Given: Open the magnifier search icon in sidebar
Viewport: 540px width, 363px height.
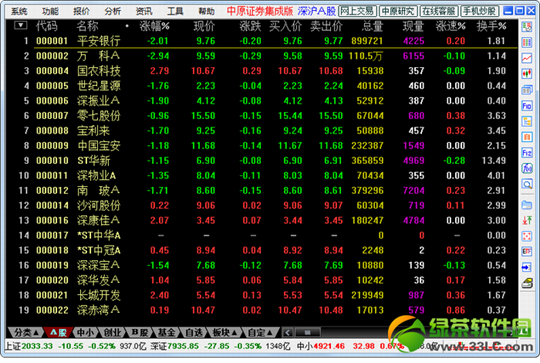Looking at the screenshot, I should 527,184.
